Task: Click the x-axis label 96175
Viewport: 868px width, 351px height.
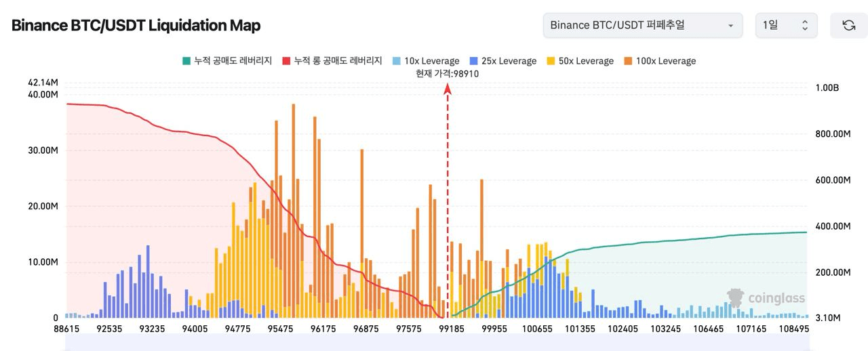Action: pyautogui.click(x=323, y=329)
